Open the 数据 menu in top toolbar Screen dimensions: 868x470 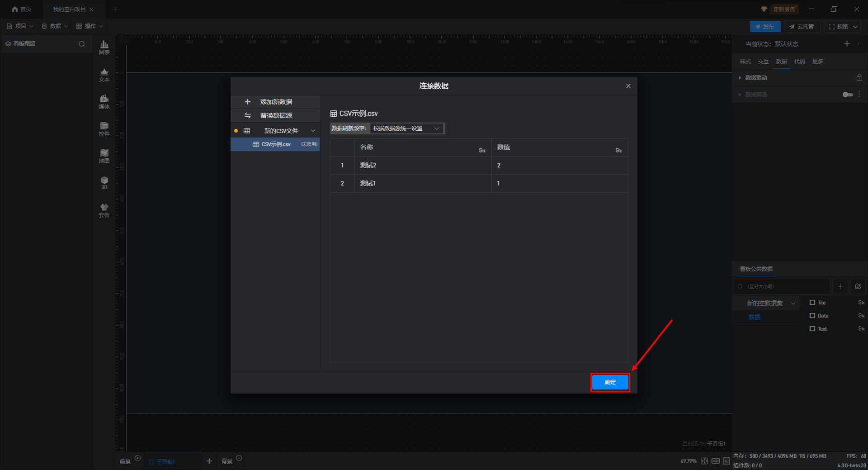[55, 26]
